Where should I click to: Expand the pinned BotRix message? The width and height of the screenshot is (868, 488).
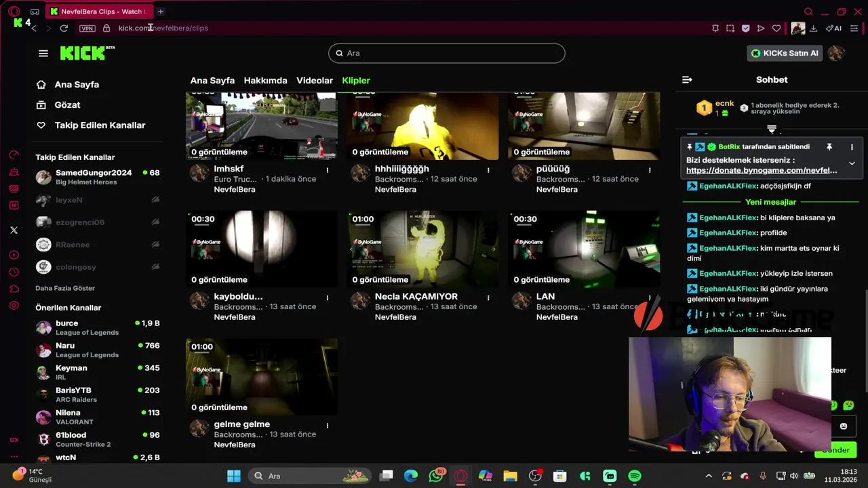pos(852,163)
